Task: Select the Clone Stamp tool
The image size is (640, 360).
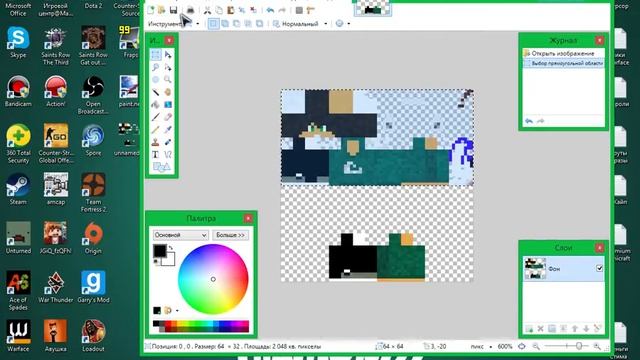Action: pos(156,142)
